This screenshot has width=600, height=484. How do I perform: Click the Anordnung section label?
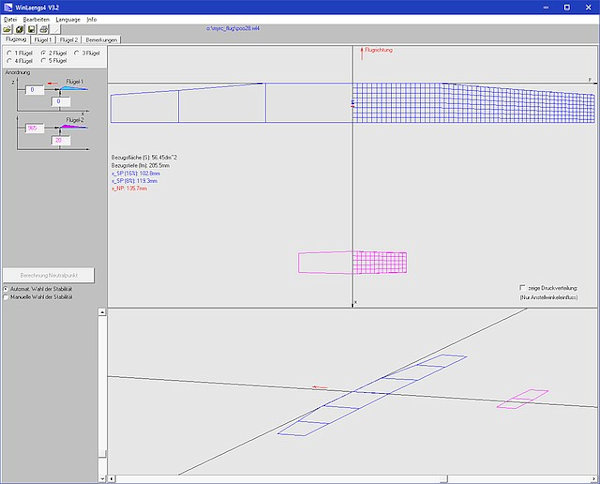click(x=18, y=72)
